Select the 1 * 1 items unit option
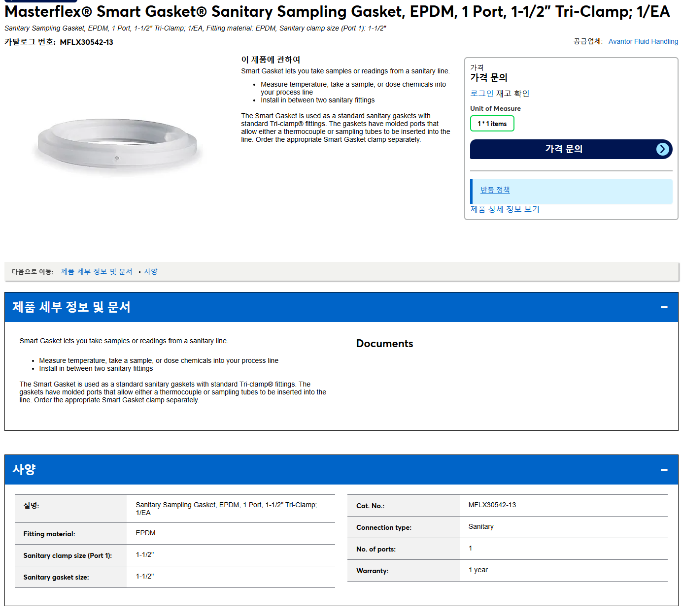The height and width of the screenshot is (616, 682). click(x=492, y=124)
